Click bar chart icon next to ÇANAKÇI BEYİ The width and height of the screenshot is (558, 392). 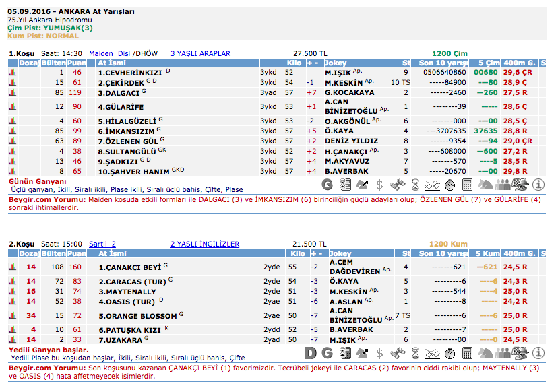point(12,267)
